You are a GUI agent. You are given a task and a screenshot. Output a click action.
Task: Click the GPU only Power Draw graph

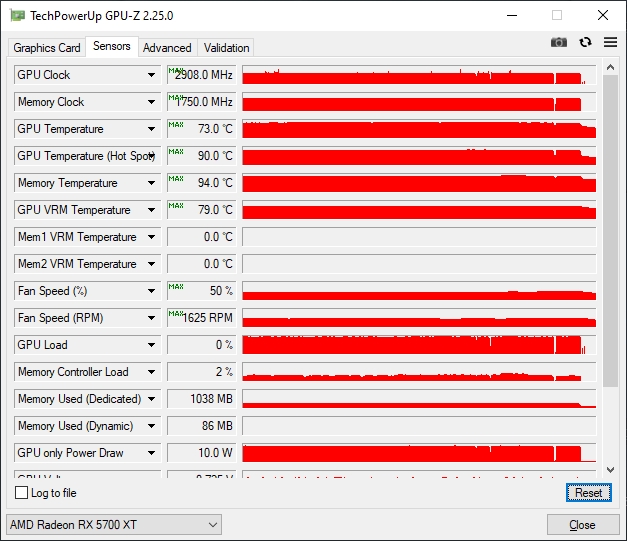[x=419, y=453]
